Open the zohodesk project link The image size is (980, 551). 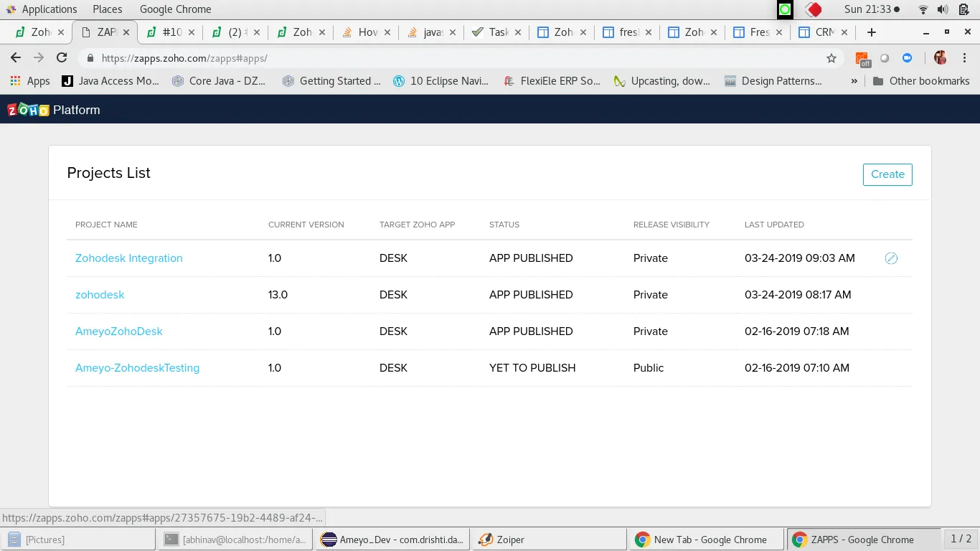click(x=100, y=295)
